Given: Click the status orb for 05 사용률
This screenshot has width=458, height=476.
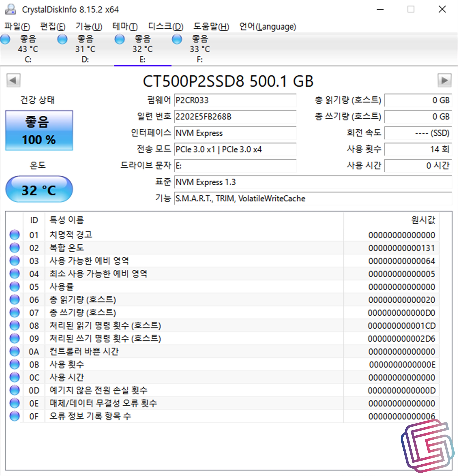Looking at the screenshot, I should [15, 287].
